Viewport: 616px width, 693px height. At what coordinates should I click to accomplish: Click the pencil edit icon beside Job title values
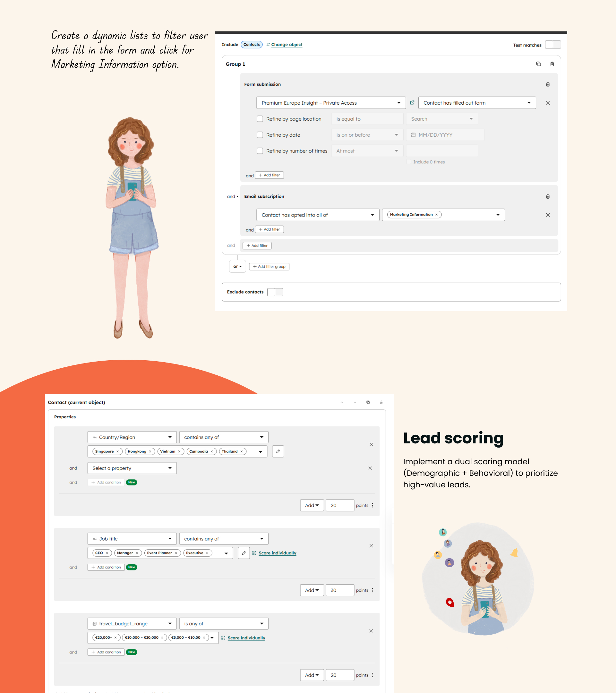244,553
